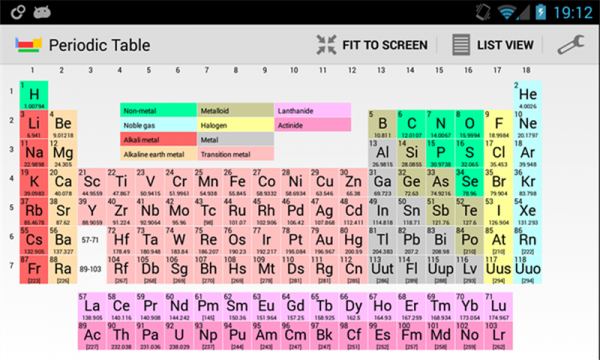The height and width of the screenshot is (360, 600).
Task: Select the Hydrogen element tile
Action: [34, 95]
